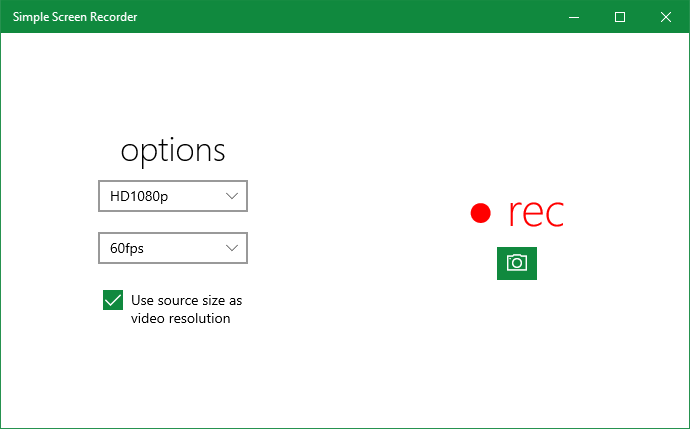This screenshot has width=690, height=429.
Task: Open the 60fps frame rate dropdown
Action: 173,248
